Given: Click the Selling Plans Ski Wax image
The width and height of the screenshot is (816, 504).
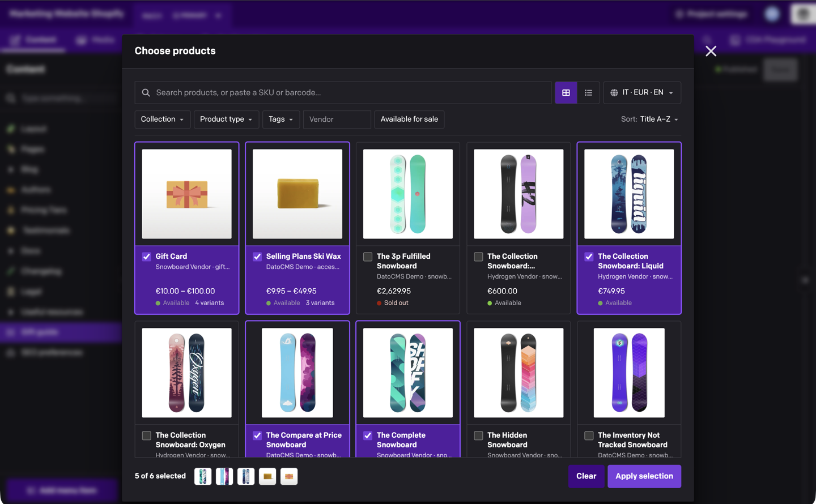Looking at the screenshot, I should tap(297, 194).
